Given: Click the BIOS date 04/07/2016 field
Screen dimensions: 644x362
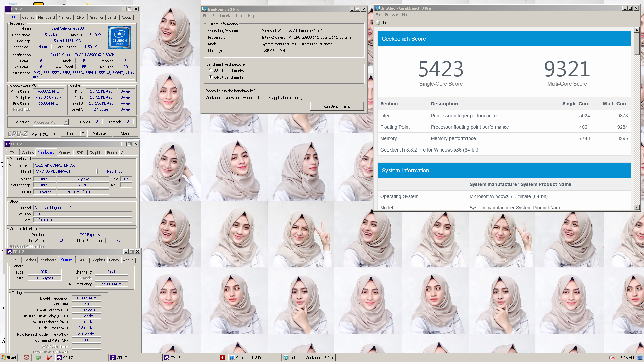Looking at the screenshot, I should pos(83,220).
